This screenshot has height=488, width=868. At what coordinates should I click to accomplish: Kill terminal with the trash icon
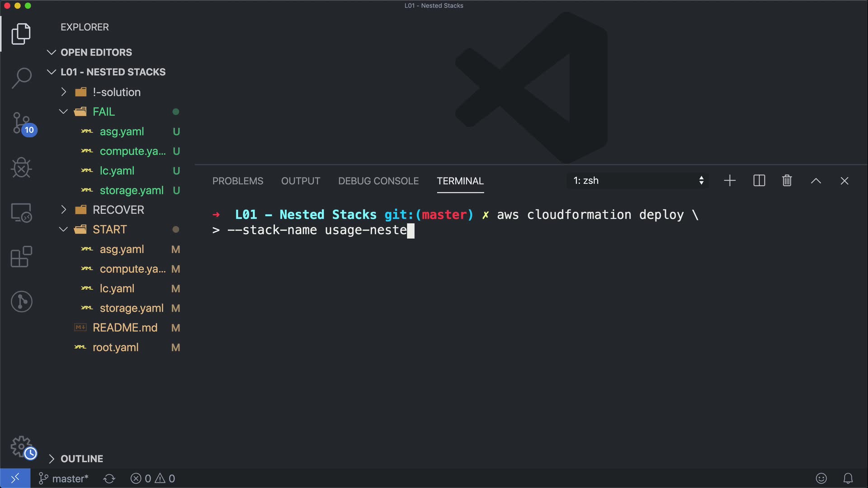[x=787, y=181]
